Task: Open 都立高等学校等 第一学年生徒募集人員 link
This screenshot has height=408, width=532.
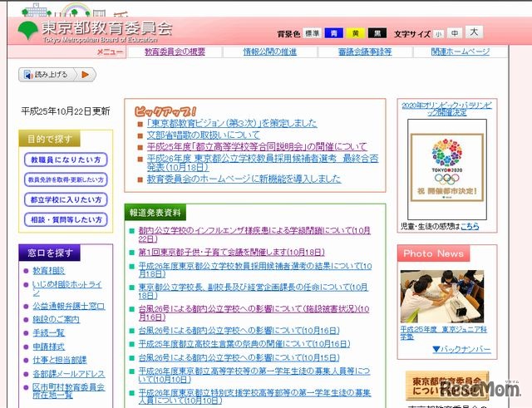Action: coord(254,375)
